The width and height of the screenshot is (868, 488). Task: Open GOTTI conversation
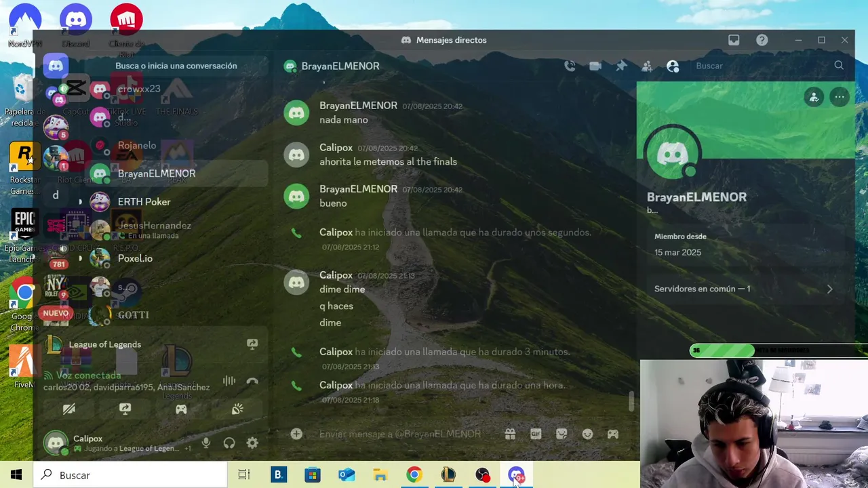click(x=176, y=314)
